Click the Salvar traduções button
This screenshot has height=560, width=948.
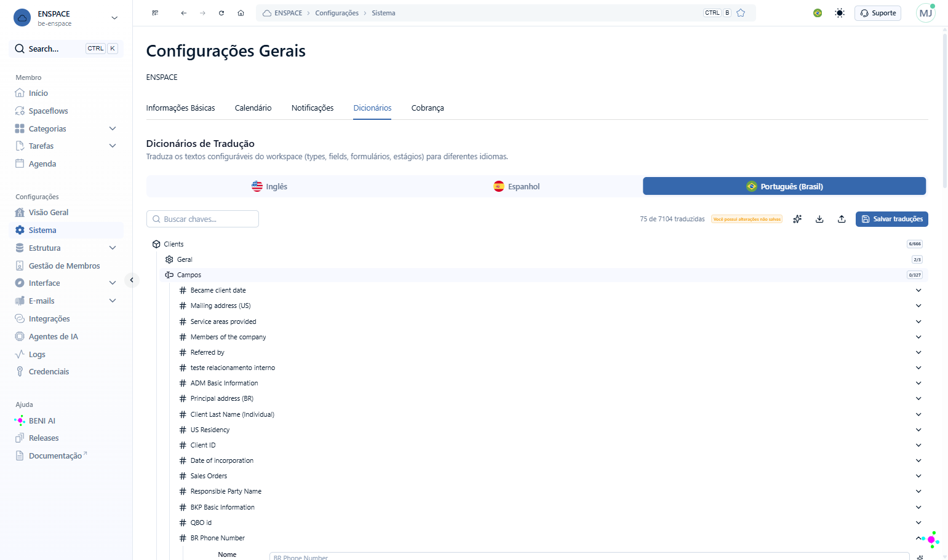pyautogui.click(x=891, y=219)
